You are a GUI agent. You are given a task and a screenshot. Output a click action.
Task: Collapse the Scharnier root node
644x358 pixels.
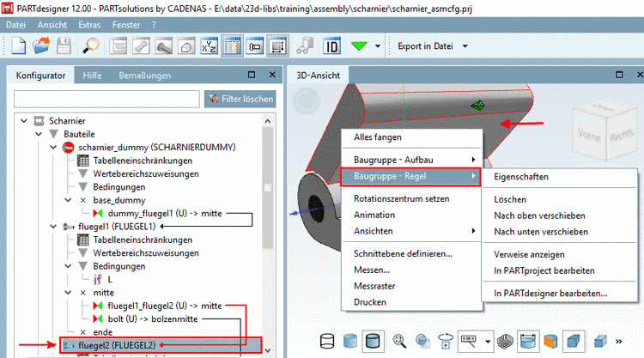[x=24, y=121]
